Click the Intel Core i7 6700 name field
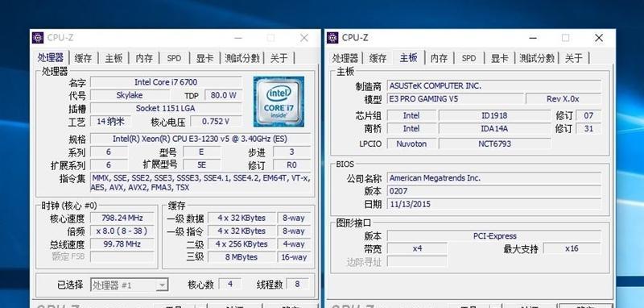Image resolution: width=644 pixels, height=308 pixels. [166, 82]
